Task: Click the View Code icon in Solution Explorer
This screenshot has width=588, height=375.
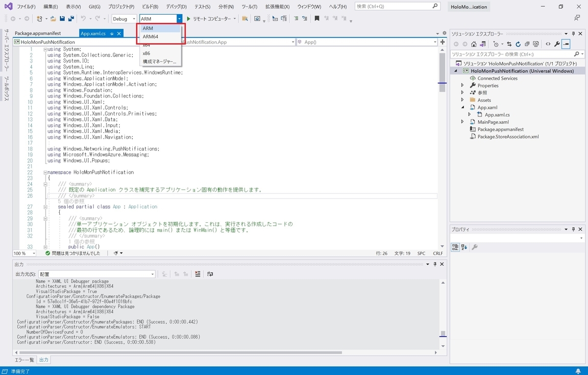Action: point(548,44)
